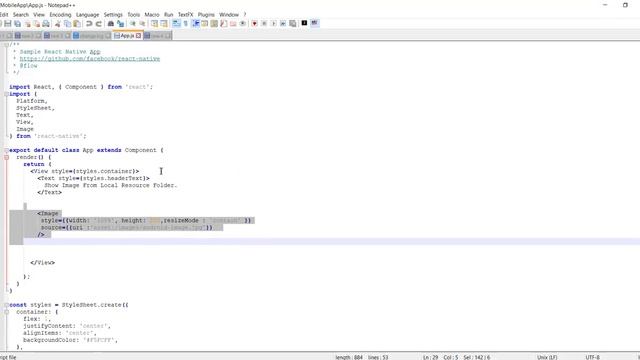Open the Replace dialog toolbar icon

pyautogui.click(x=120, y=24)
